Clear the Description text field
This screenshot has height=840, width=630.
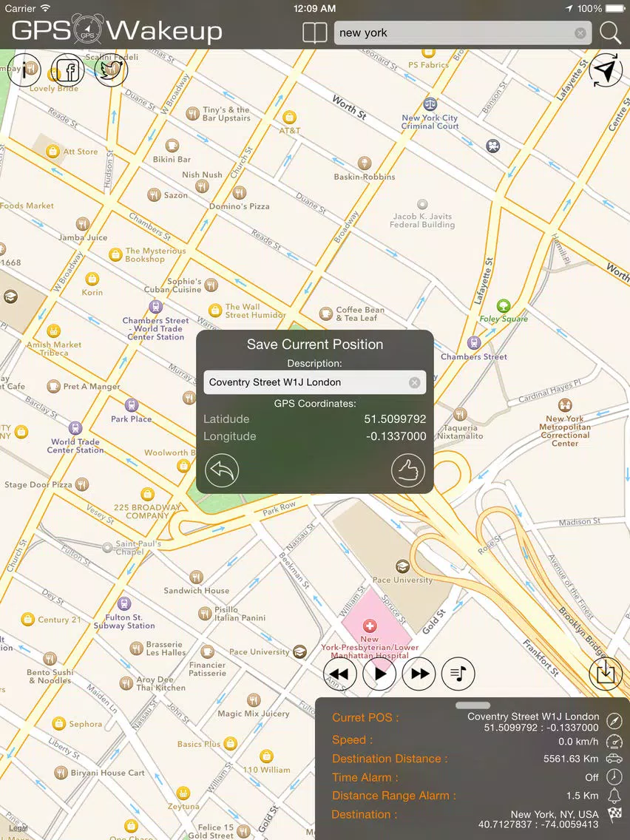415,382
